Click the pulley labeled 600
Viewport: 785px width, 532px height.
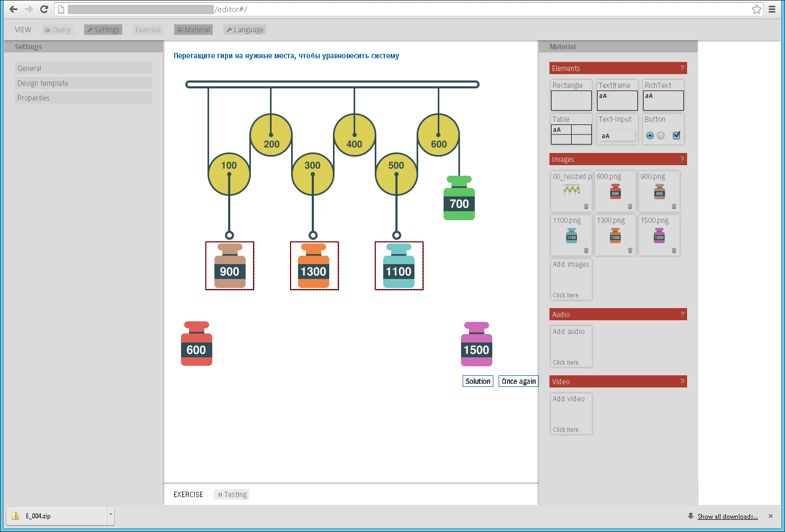click(438, 135)
